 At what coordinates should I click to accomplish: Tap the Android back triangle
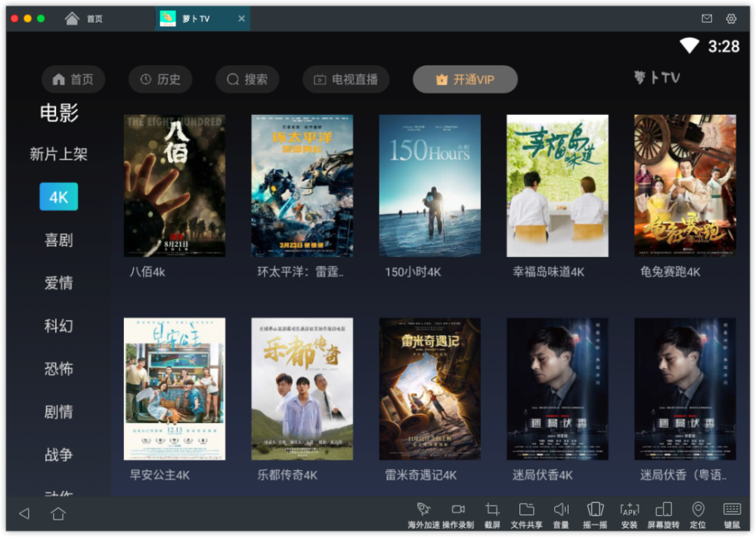coord(25,514)
